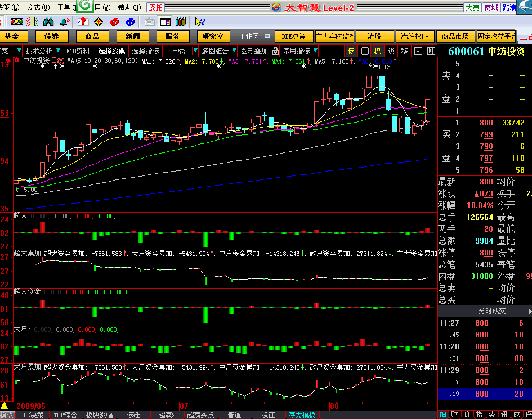
Task: Click the skip-to-end panel icon
Action: [431, 51]
